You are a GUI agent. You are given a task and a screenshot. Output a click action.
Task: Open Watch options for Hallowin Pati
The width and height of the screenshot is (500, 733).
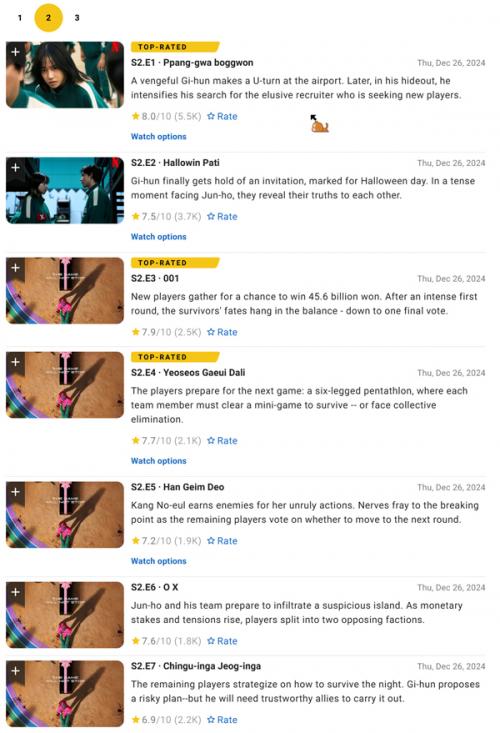click(x=158, y=237)
